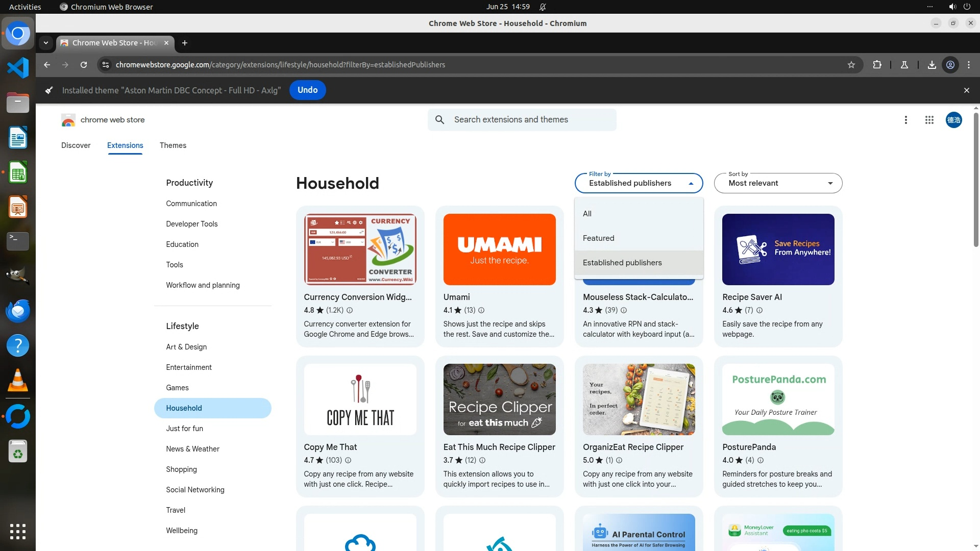
Task: Open web store three-dot options menu
Action: click(x=905, y=120)
